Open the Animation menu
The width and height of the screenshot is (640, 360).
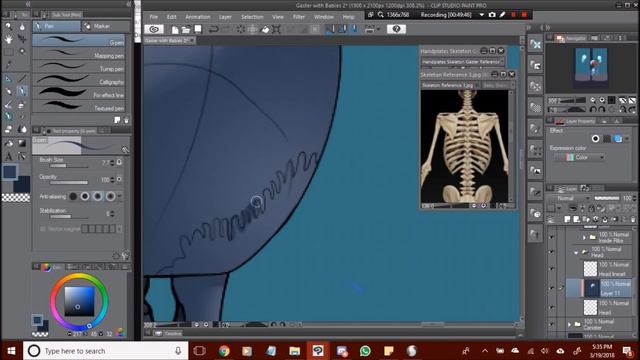[198, 17]
